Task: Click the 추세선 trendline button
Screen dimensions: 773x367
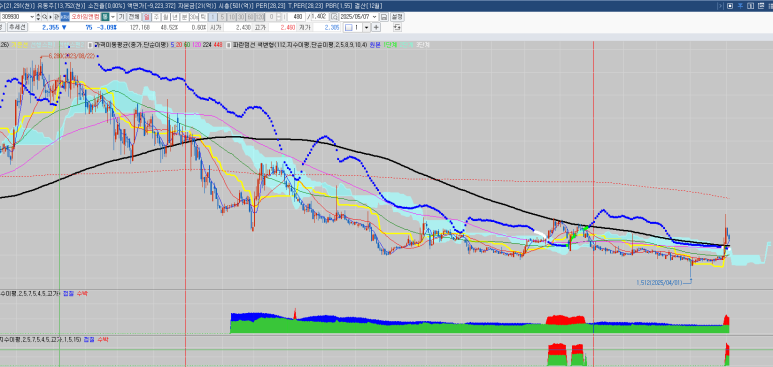Action: pyautogui.click(x=17, y=27)
